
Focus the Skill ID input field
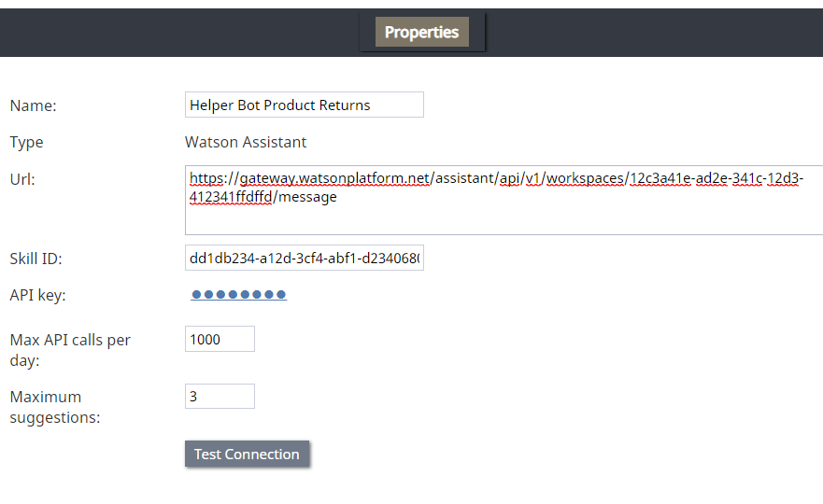[x=304, y=258]
